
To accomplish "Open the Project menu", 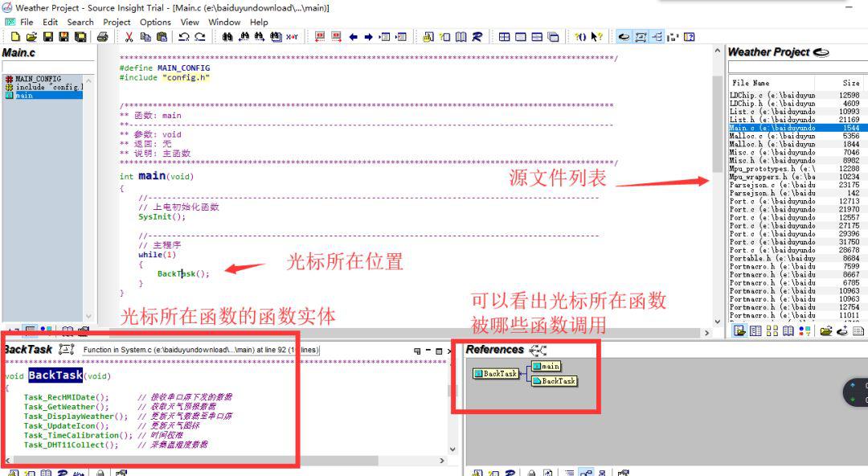I will pyautogui.click(x=117, y=23).
